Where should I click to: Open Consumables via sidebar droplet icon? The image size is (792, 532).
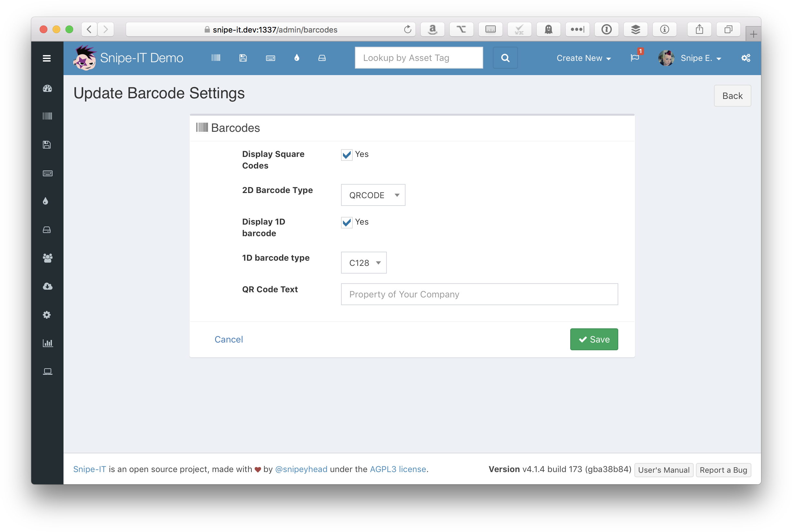click(46, 201)
